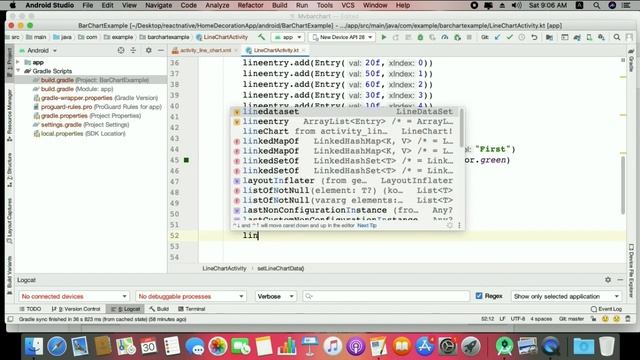Open Event Log button
Image resolution: width=640 pixels, height=360 pixels.
pos(606,309)
